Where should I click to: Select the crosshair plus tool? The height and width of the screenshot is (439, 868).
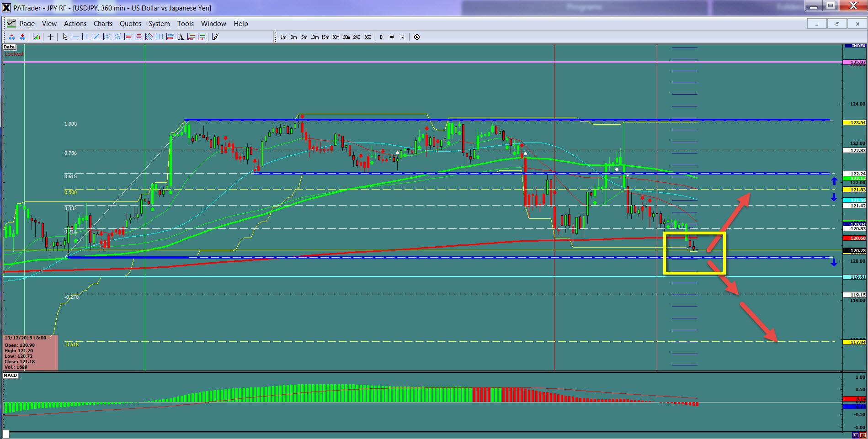point(50,37)
